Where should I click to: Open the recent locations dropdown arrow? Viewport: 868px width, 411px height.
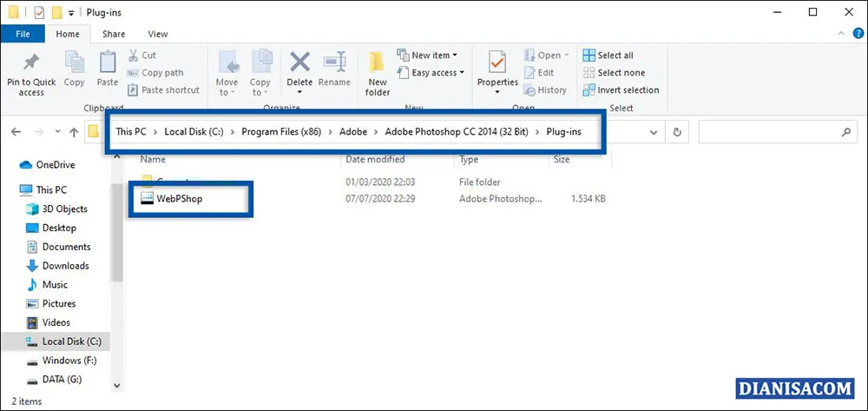[x=57, y=132]
